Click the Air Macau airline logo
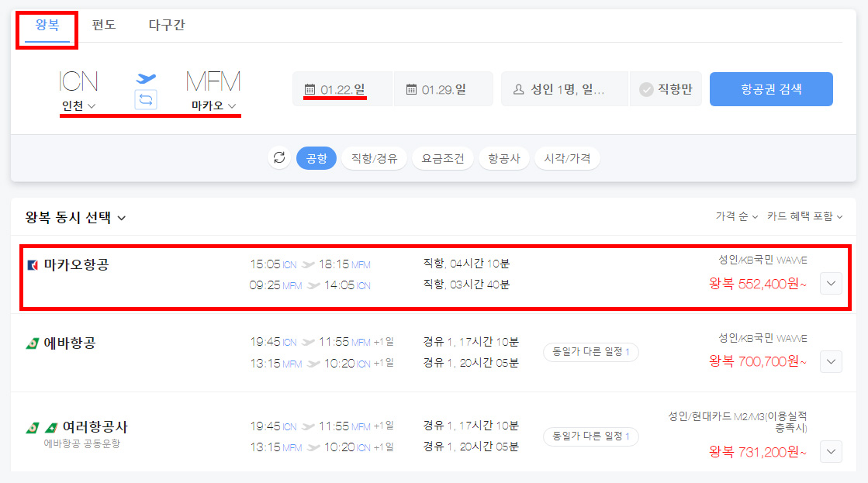Viewport: 868px width, 483px height. pyautogui.click(x=33, y=265)
